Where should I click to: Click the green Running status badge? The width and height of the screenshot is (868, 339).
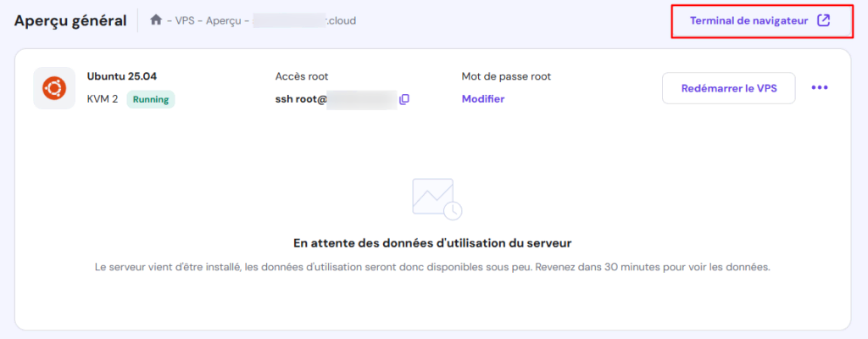150,99
